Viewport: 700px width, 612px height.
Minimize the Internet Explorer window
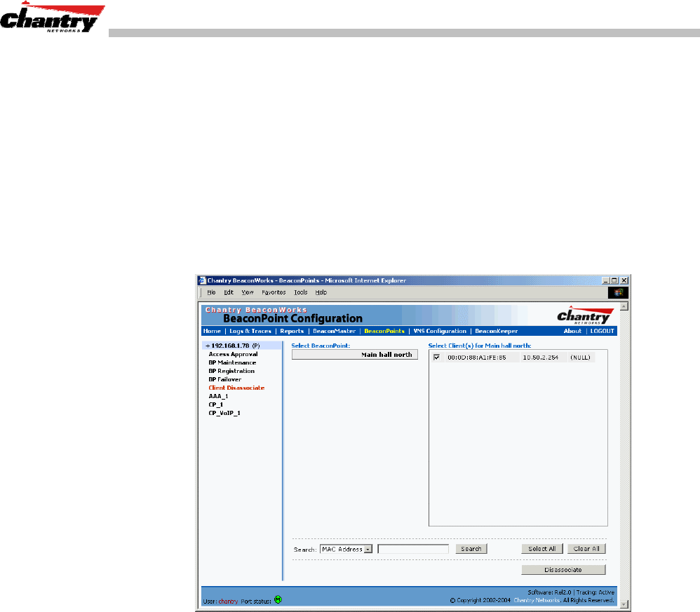coord(606,280)
